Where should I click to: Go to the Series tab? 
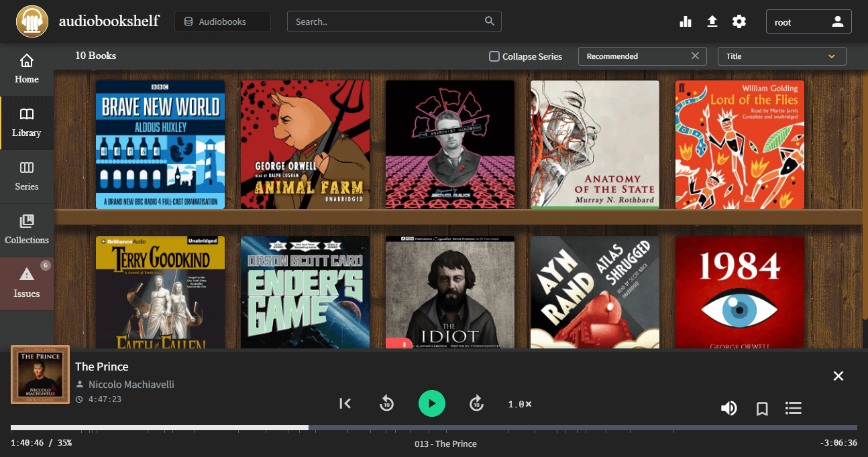coord(27,176)
